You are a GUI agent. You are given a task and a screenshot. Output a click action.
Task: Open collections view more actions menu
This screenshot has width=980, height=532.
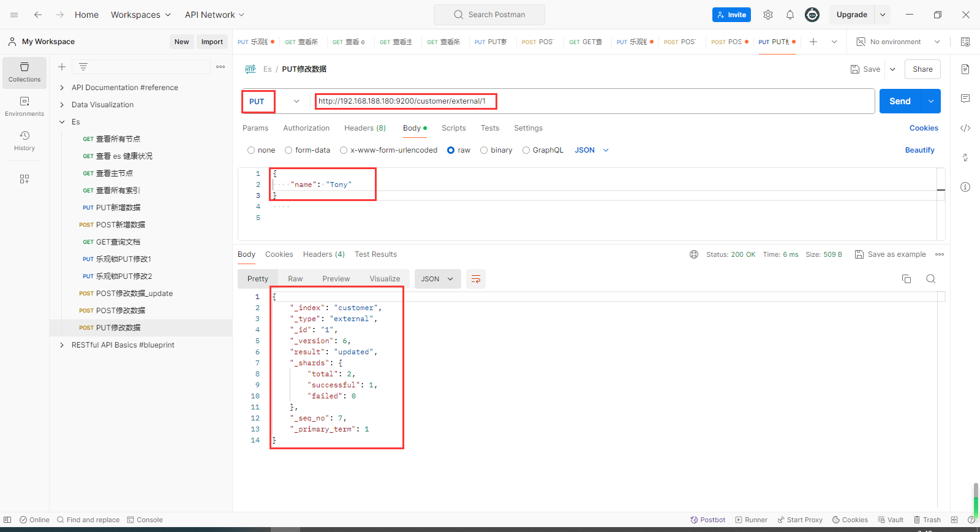[x=221, y=67]
